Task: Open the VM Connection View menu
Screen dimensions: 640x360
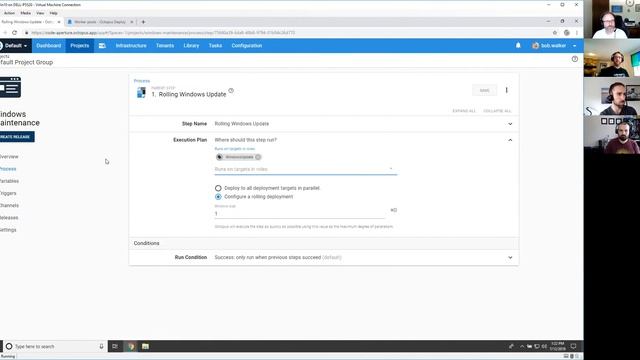Action: point(40,13)
